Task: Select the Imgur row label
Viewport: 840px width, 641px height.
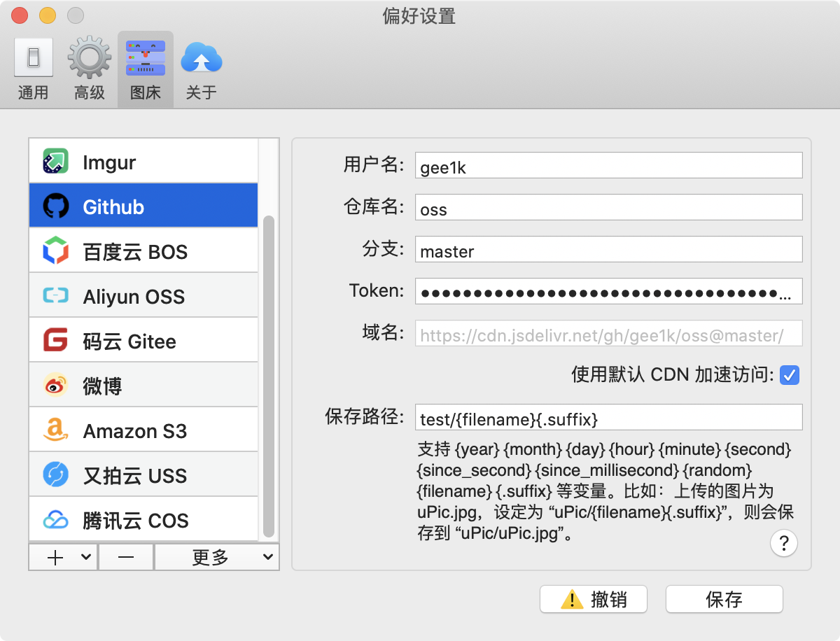Action: [x=109, y=162]
